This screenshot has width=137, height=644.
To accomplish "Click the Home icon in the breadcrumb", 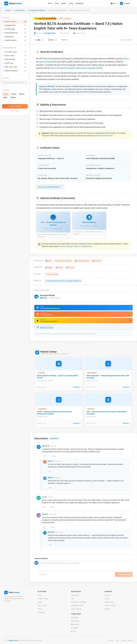I will pyautogui.click(x=6, y=10).
